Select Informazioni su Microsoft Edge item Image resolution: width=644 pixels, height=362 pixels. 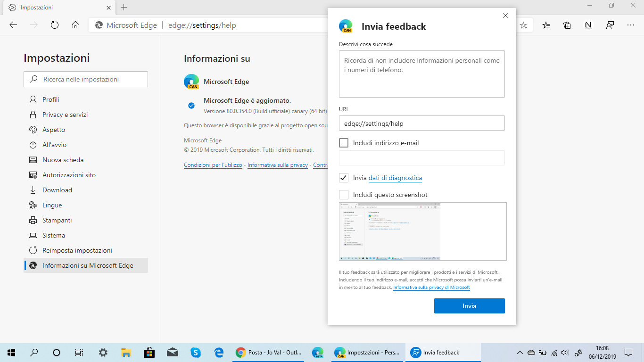(86, 265)
